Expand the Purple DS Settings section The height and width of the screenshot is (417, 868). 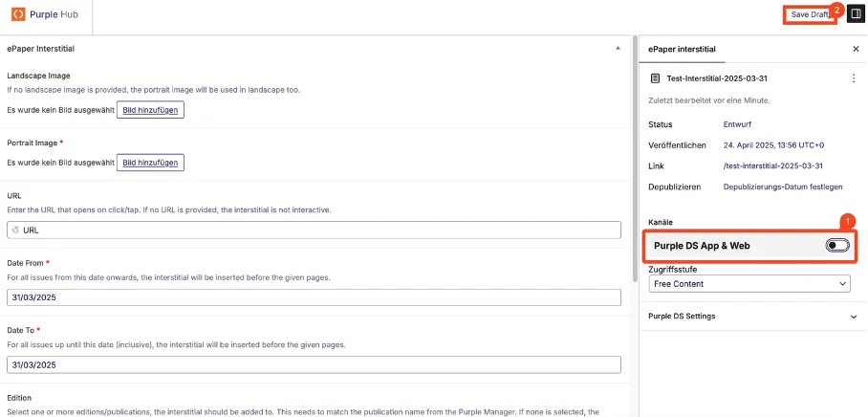[753, 317]
